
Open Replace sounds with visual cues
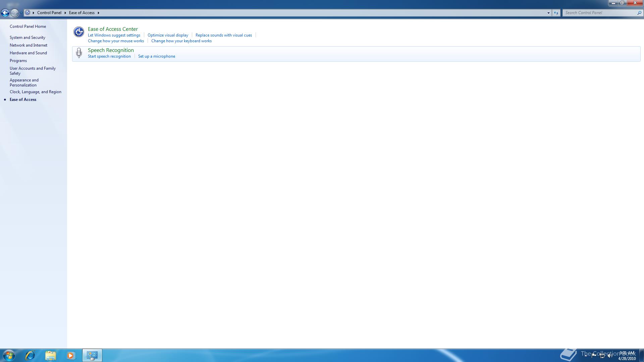pyautogui.click(x=224, y=35)
